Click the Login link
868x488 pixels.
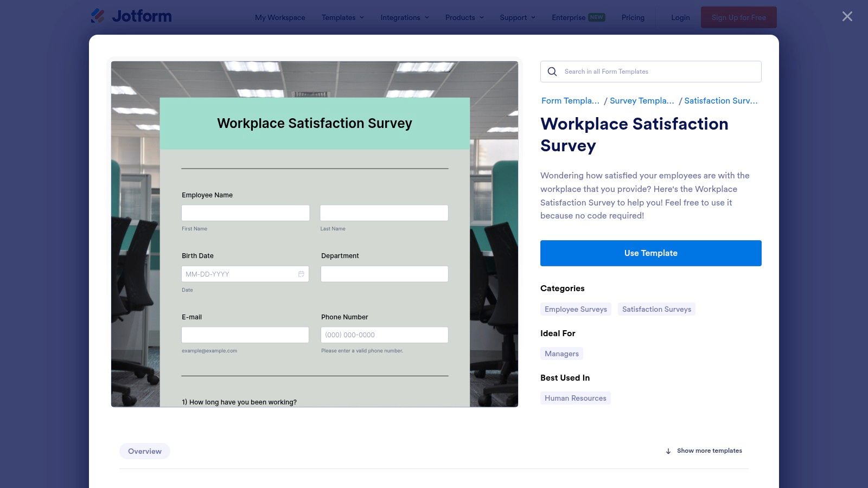[680, 17]
